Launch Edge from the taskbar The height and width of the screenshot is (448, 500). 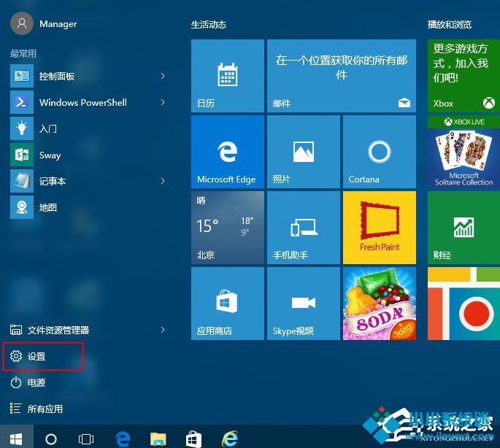pyautogui.click(x=123, y=439)
